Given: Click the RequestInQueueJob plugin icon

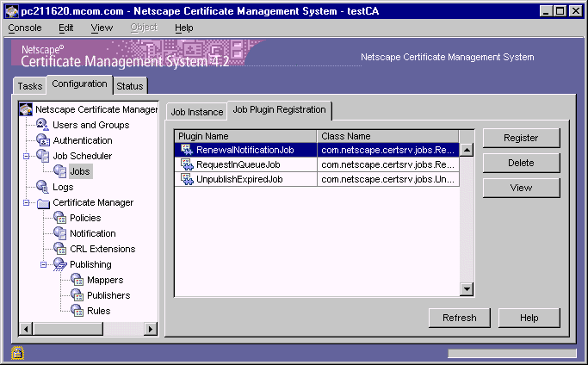Looking at the screenshot, I should [x=187, y=164].
